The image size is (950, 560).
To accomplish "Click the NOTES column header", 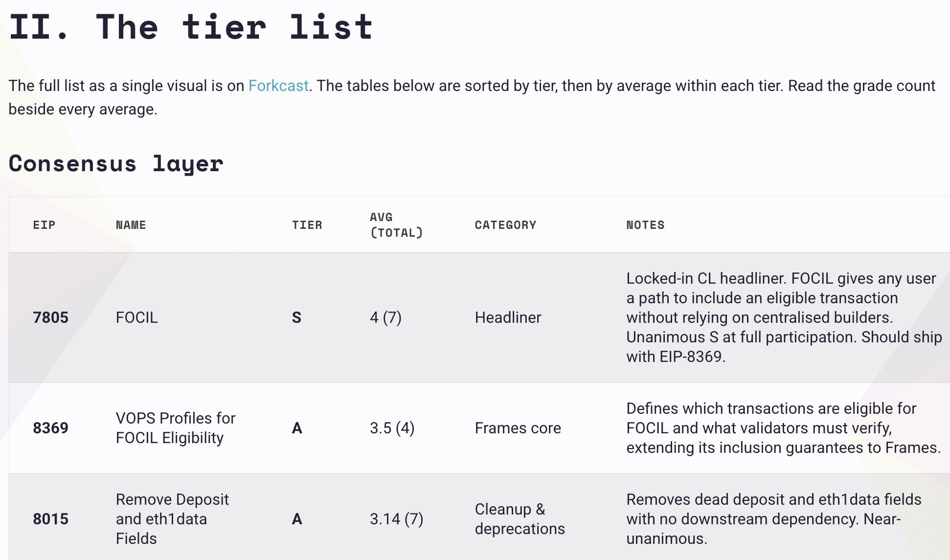I will (x=645, y=225).
